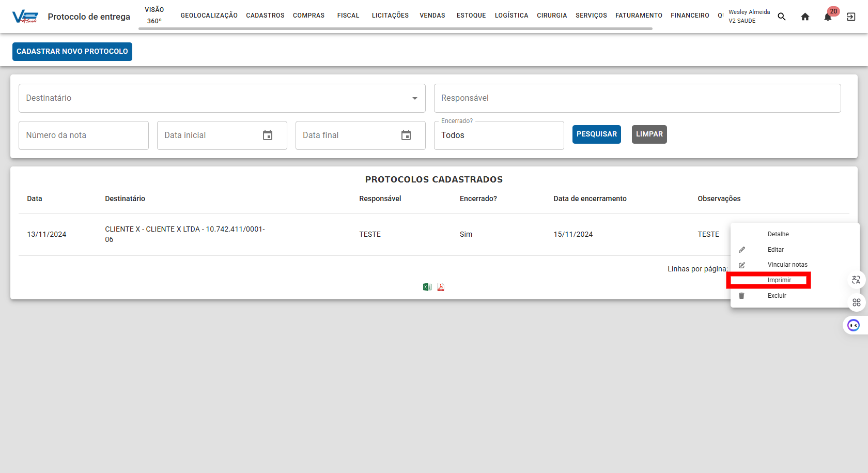Viewport: 868px width, 473px height.
Task: Open the FISCAL menu
Action: [x=348, y=16]
